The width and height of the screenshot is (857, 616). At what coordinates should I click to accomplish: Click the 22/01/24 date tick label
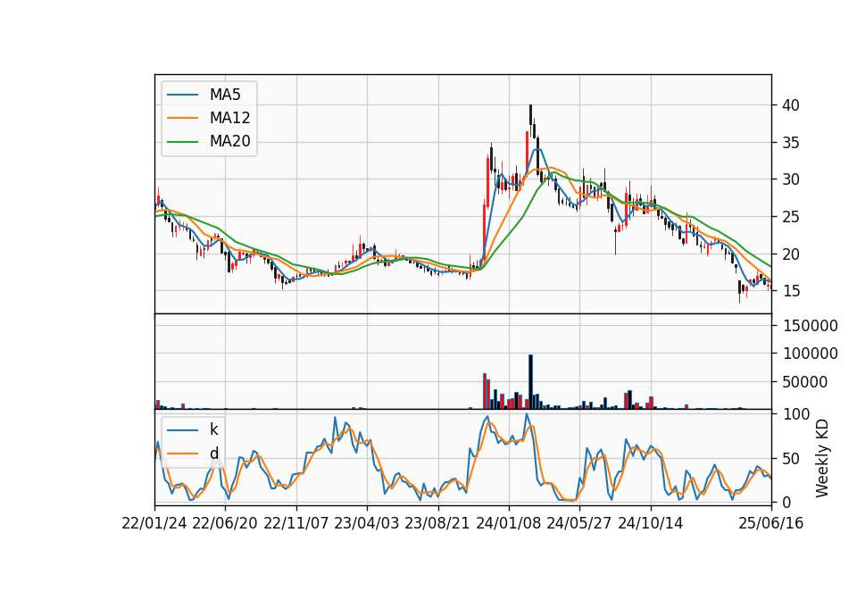point(154,523)
